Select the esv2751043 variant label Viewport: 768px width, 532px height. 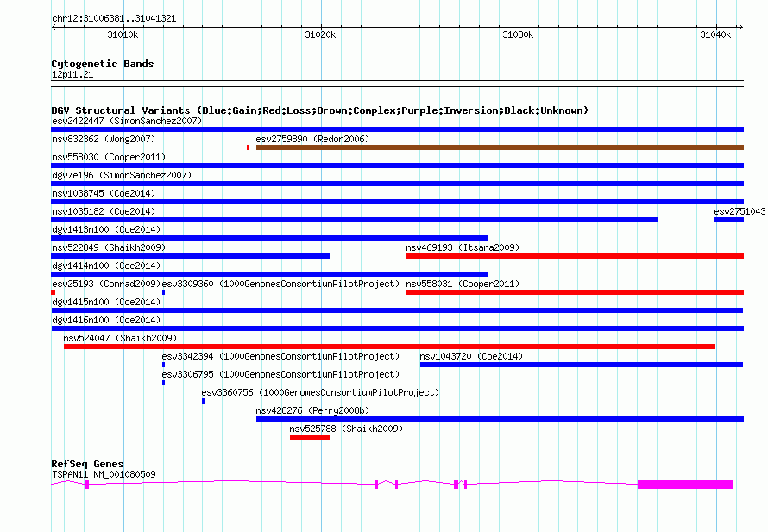point(740,211)
